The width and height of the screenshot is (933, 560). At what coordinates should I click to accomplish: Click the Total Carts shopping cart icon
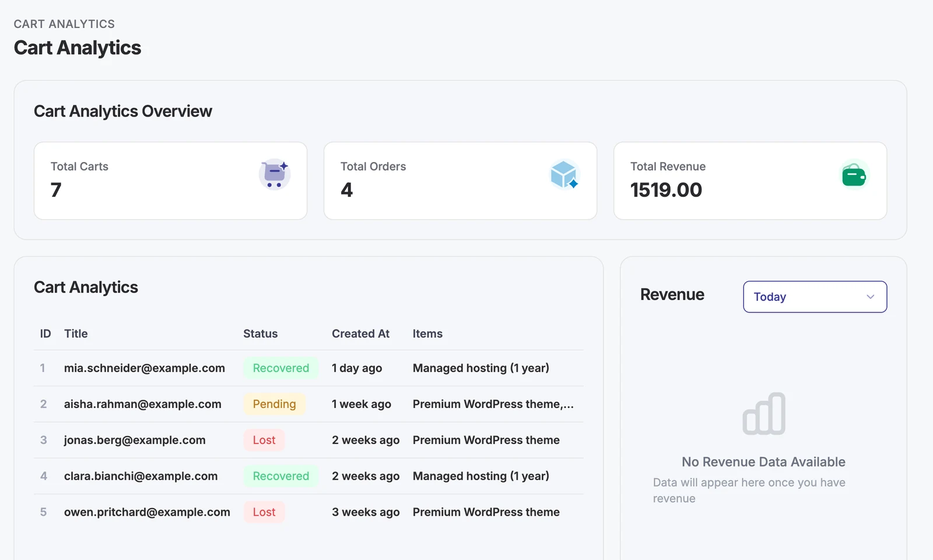[x=274, y=175]
